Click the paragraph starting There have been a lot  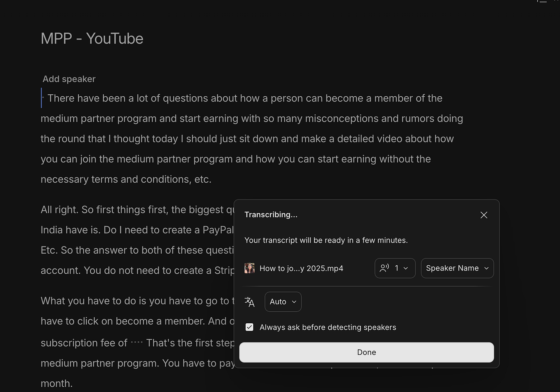[252, 139]
